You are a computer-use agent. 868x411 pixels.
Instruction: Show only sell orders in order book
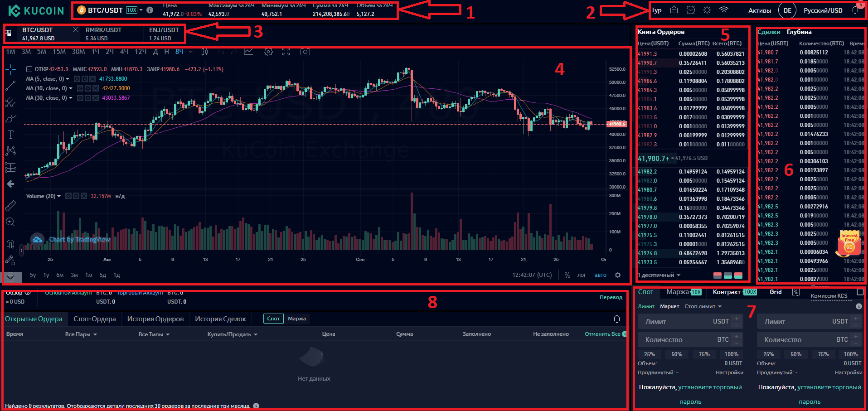click(718, 276)
